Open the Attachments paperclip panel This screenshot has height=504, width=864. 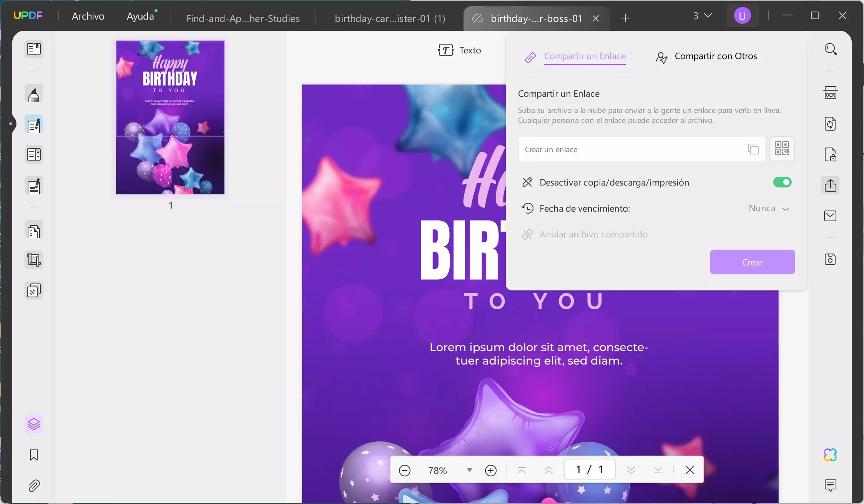(34, 486)
